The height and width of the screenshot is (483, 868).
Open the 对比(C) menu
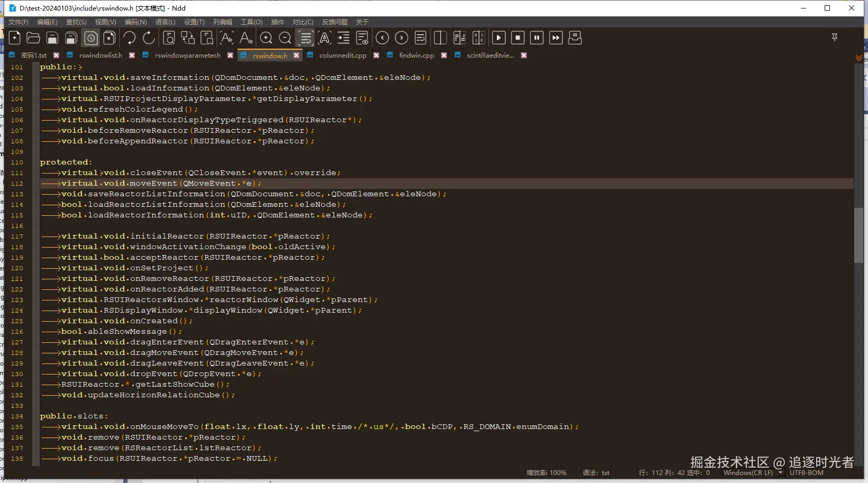(303, 22)
